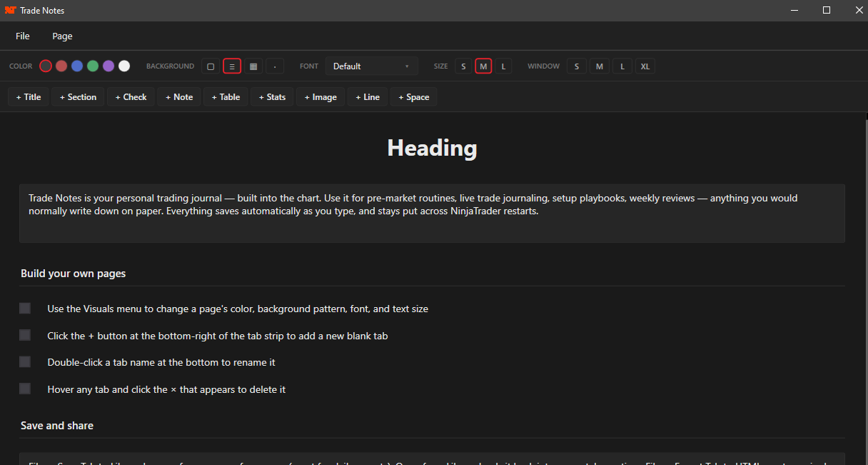This screenshot has height=465, width=868.
Task: Check the 'Hover any tab' item
Action: pyautogui.click(x=25, y=389)
